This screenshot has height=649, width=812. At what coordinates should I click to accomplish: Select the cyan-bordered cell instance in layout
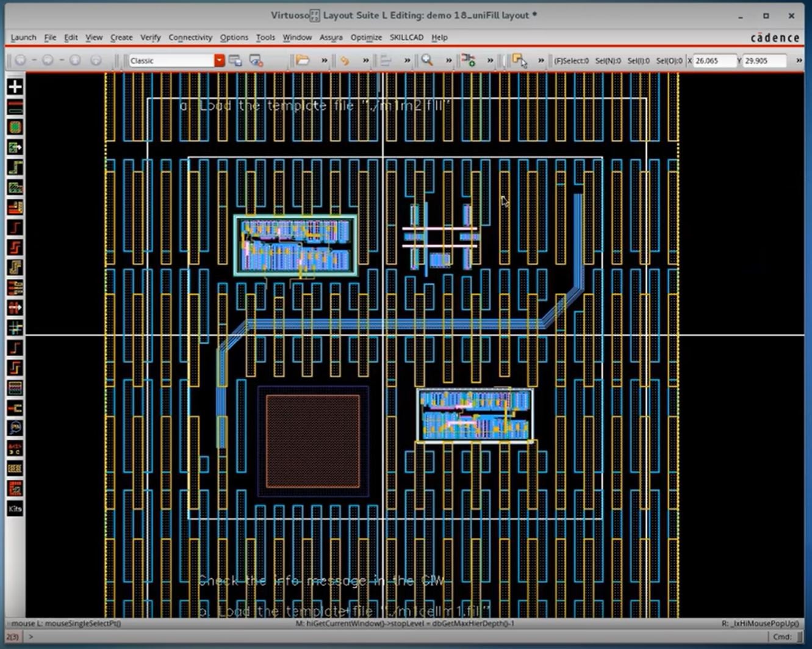point(295,245)
